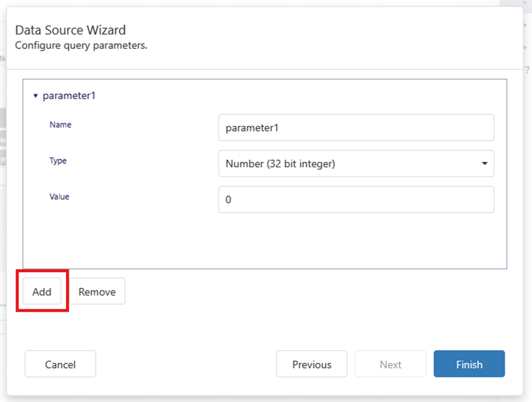Viewport: 532px width, 402px height.
Task: Cancel the Data Source Wizard
Action: tap(60, 365)
